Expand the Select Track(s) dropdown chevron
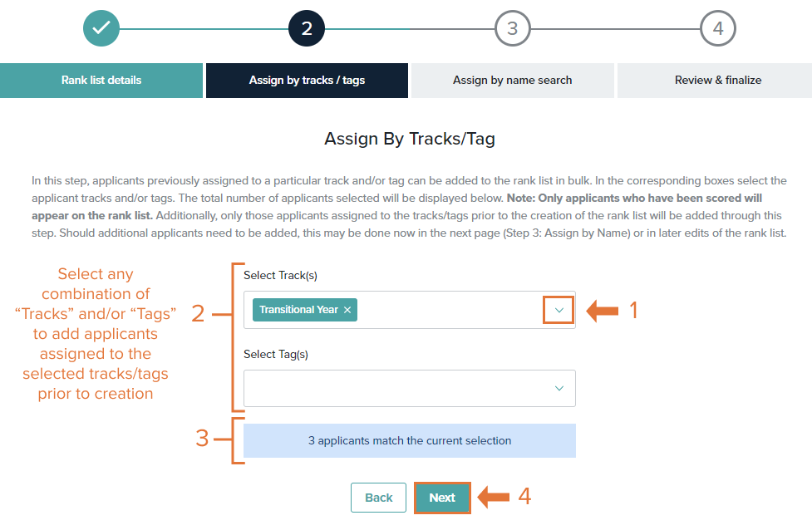The height and width of the screenshot is (530, 812). [x=559, y=310]
